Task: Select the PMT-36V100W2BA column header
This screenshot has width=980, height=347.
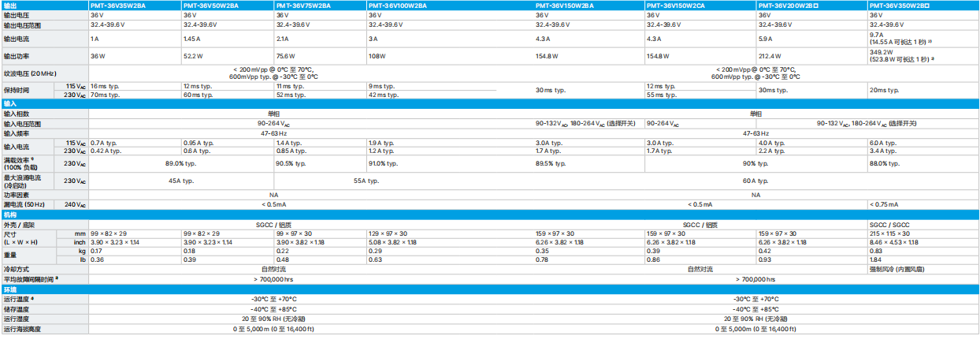Action: pos(398,5)
